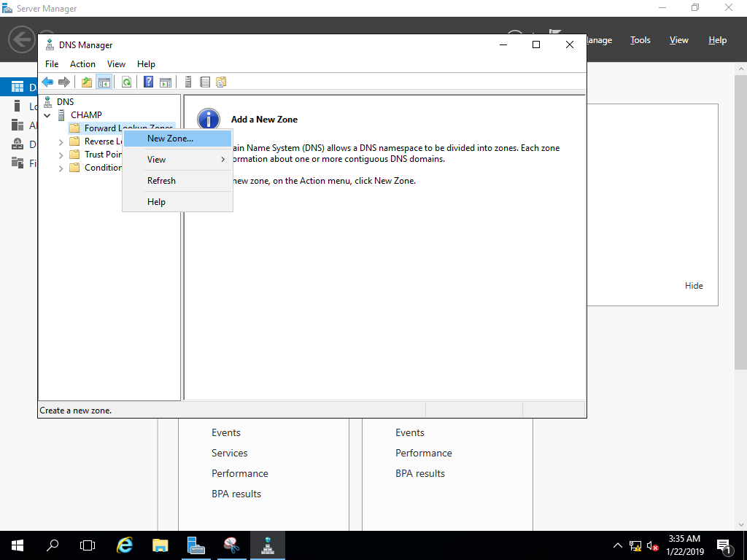Open Task View from the taskbar
Screen dimensions: 747x560
88,545
